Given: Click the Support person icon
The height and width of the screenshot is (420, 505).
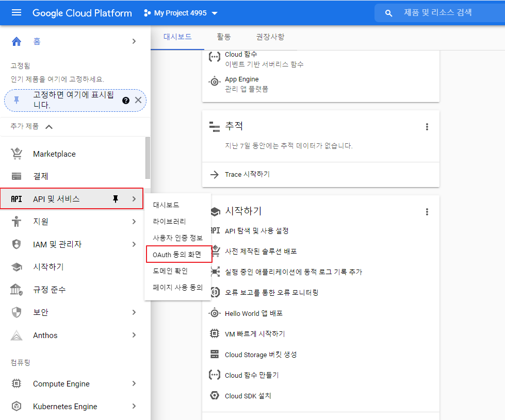Looking at the screenshot, I should (17, 222).
